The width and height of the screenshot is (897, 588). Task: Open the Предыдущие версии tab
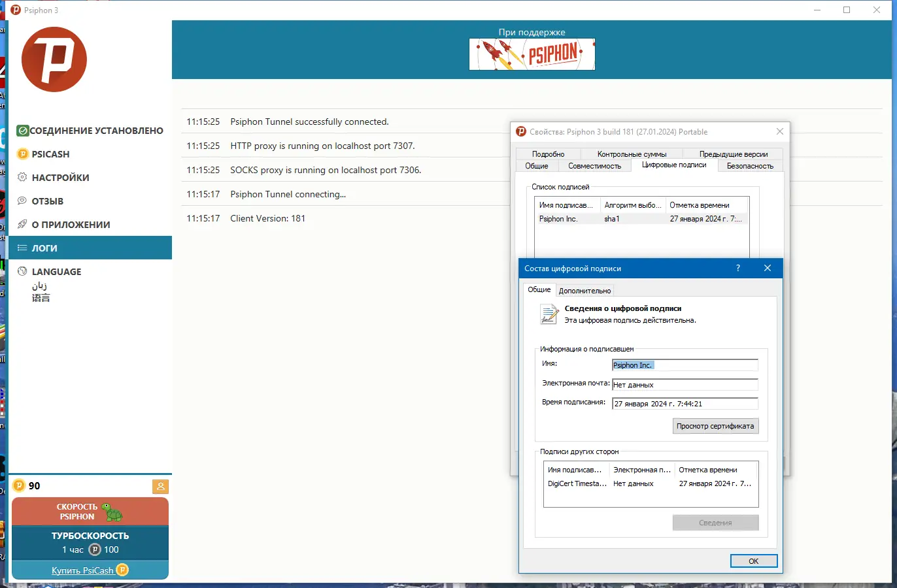(734, 154)
